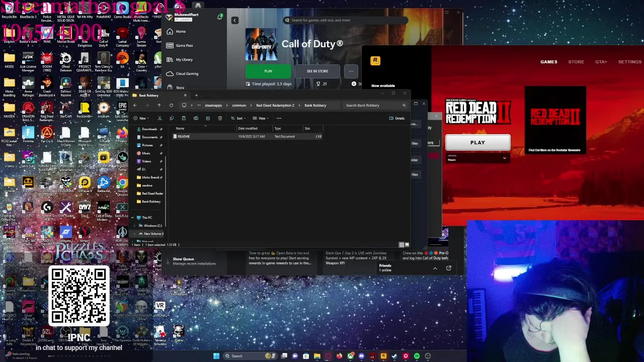Refresh the Bank Robbery folder
Image resolution: width=644 pixels, height=362 pixels.
(x=171, y=105)
